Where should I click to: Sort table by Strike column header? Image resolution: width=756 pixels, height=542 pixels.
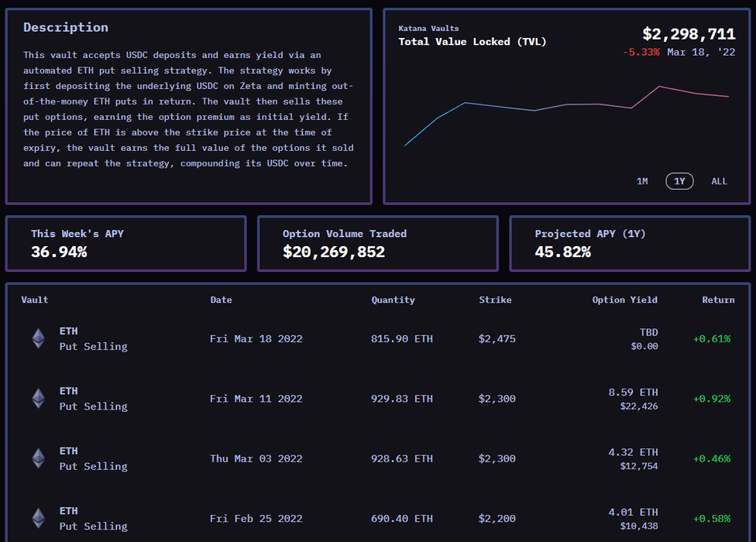point(495,300)
